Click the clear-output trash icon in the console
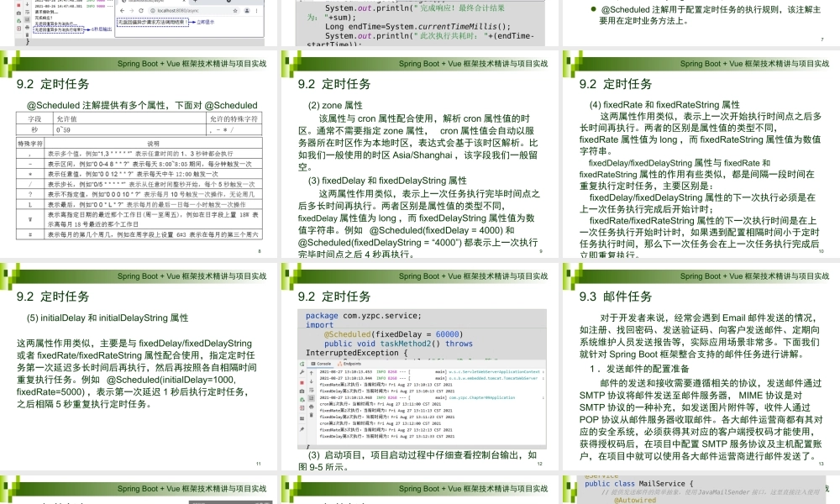This screenshot has height=504, width=840. [311, 414]
